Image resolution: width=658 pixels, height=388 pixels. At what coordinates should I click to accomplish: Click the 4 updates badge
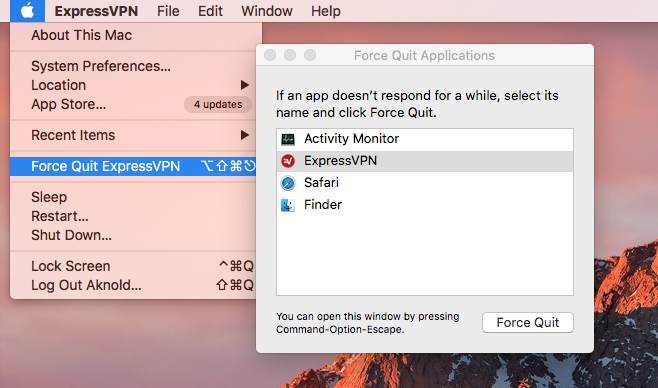[218, 104]
